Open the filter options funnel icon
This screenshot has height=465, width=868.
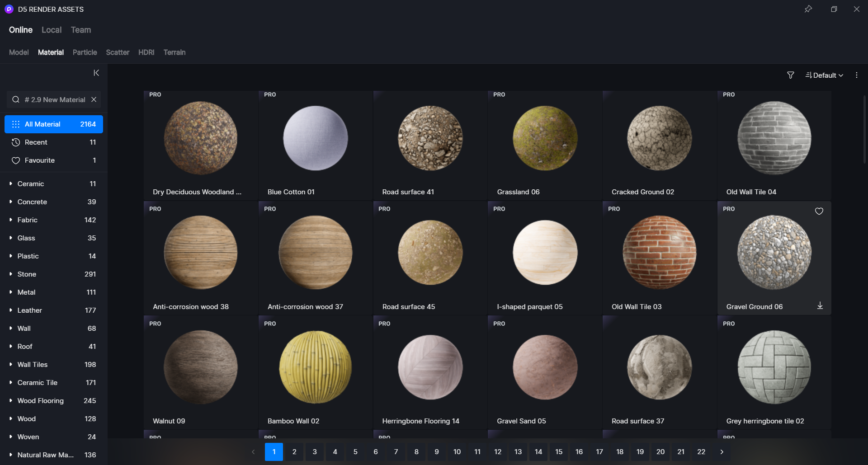click(x=790, y=75)
